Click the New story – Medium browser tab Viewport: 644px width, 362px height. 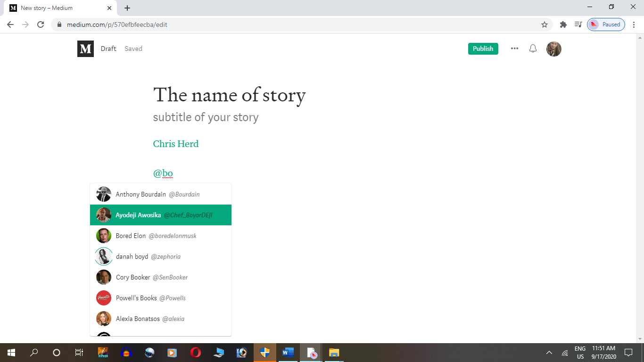point(61,8)
